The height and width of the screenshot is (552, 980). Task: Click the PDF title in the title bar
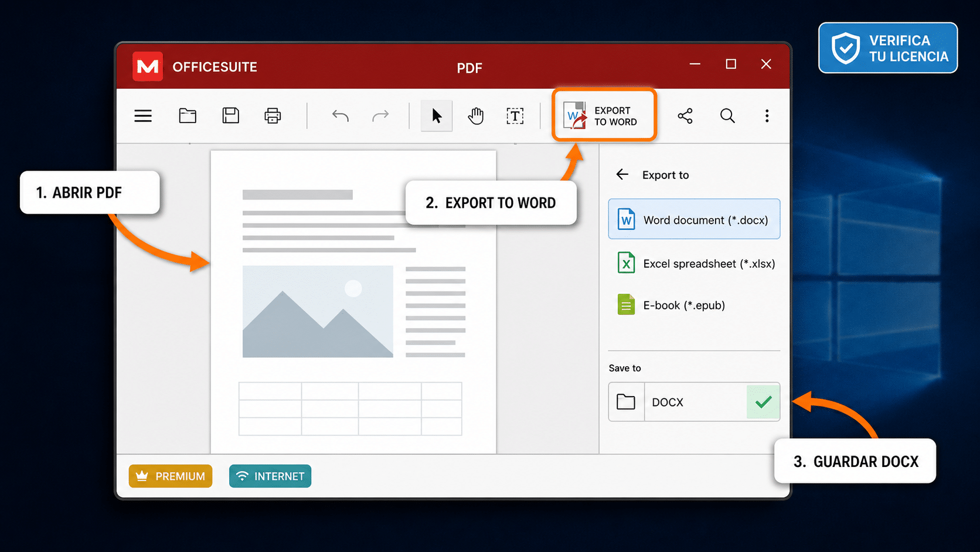[x=469, y=68]
